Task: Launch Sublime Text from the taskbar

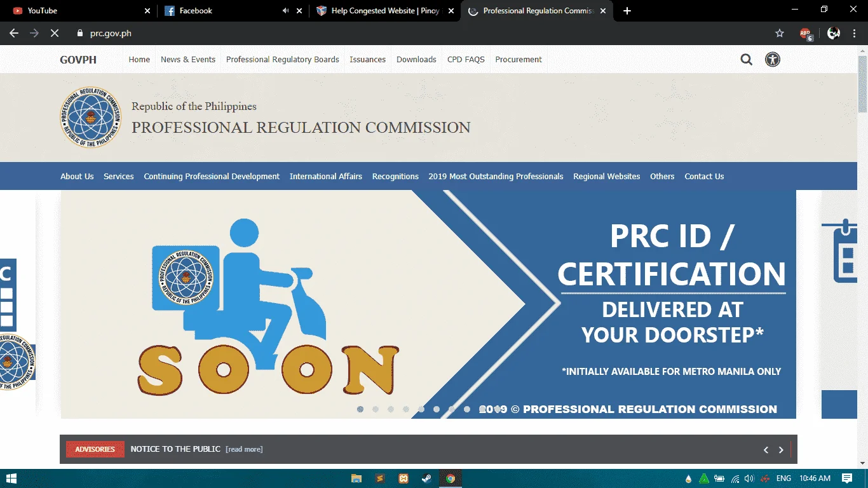Action: (380, 478)
